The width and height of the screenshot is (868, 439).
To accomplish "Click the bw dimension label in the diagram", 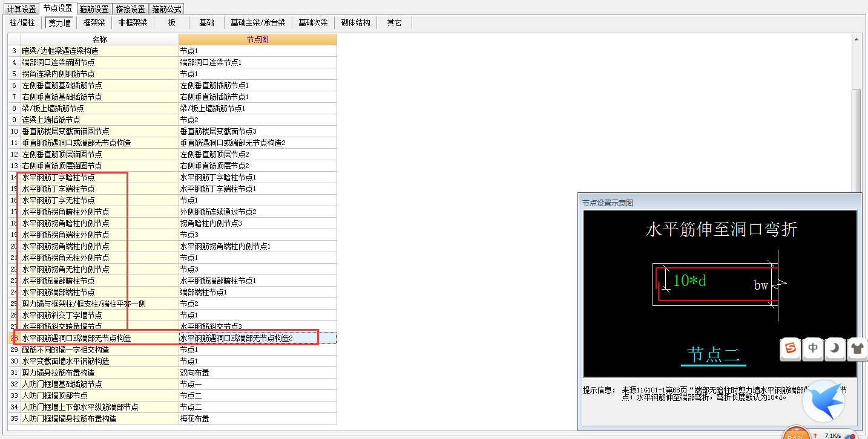I will coord(761,285).
